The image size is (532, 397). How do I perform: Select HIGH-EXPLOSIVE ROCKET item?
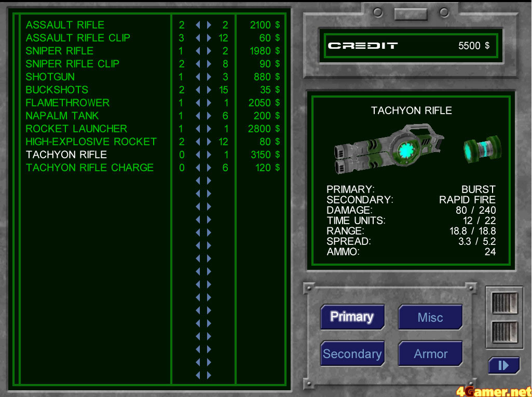point(91,142)
